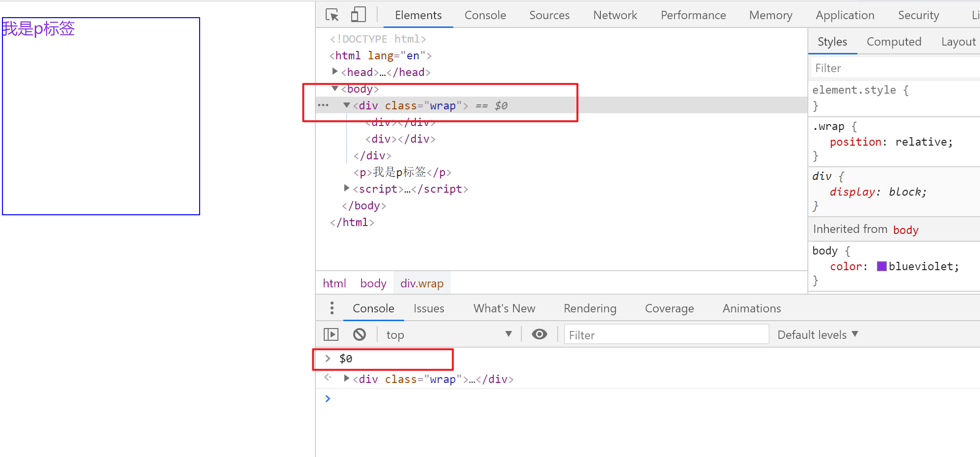
Task: Click the blueviolet color swatch
Action: 882,266
